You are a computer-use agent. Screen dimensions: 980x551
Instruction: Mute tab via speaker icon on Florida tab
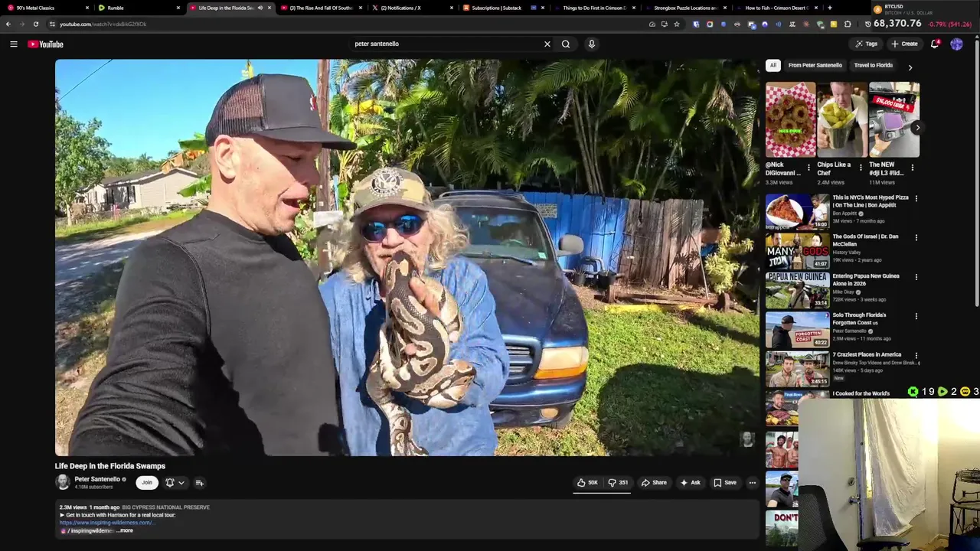pyautogui.click(x=260, y=8)
